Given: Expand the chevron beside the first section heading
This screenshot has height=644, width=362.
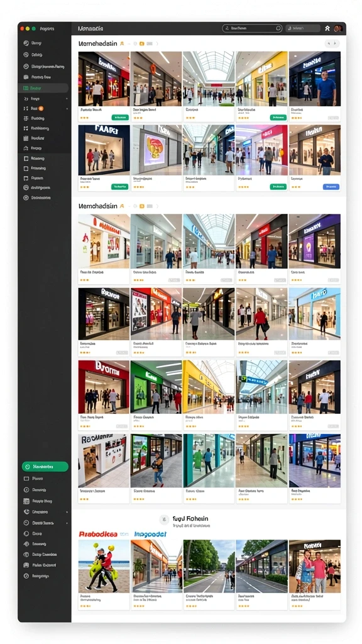Looking at the screenshot, I should 157,43.
